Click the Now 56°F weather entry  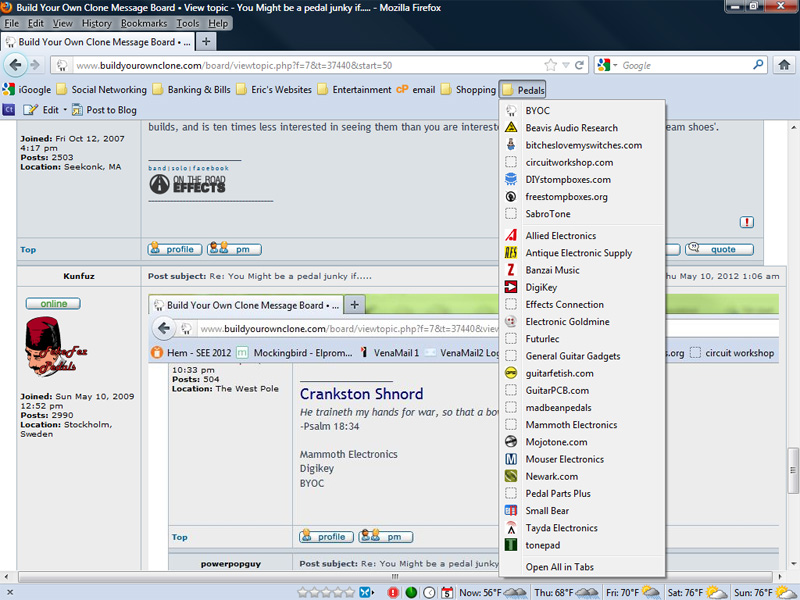coord(493,592)
